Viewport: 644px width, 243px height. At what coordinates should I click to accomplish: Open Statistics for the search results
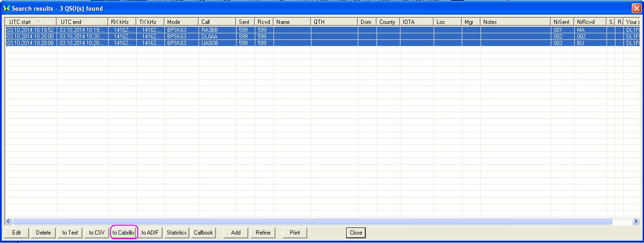(177, 233)
